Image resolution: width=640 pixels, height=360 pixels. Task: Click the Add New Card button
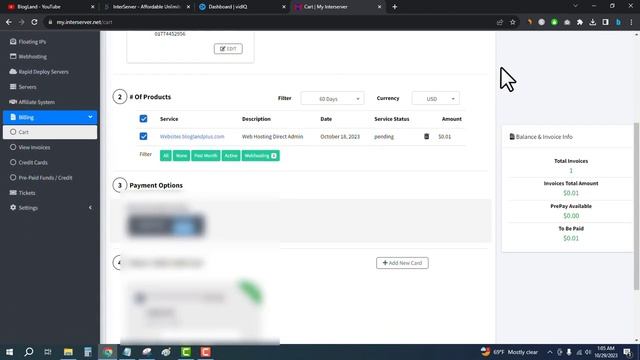(x=402, y=263)
